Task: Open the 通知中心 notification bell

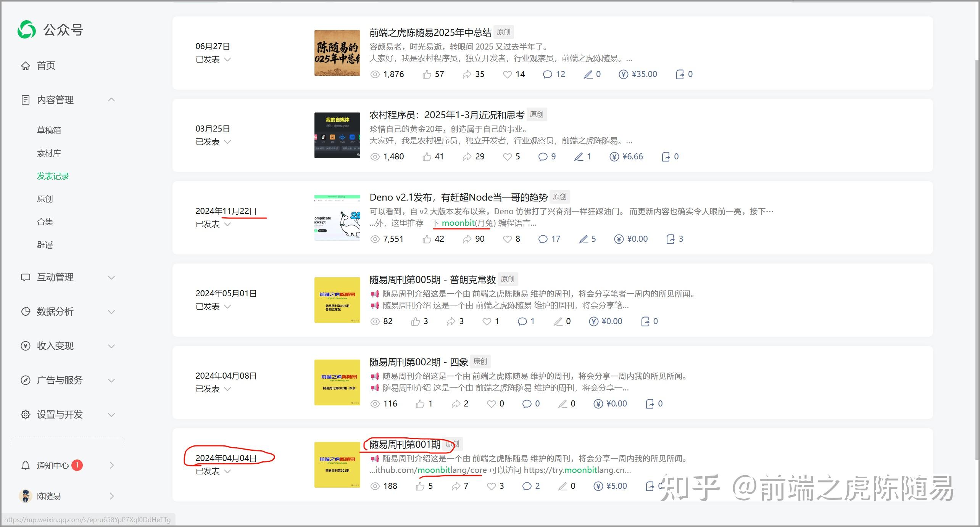Action: click(x=25, y=465)
